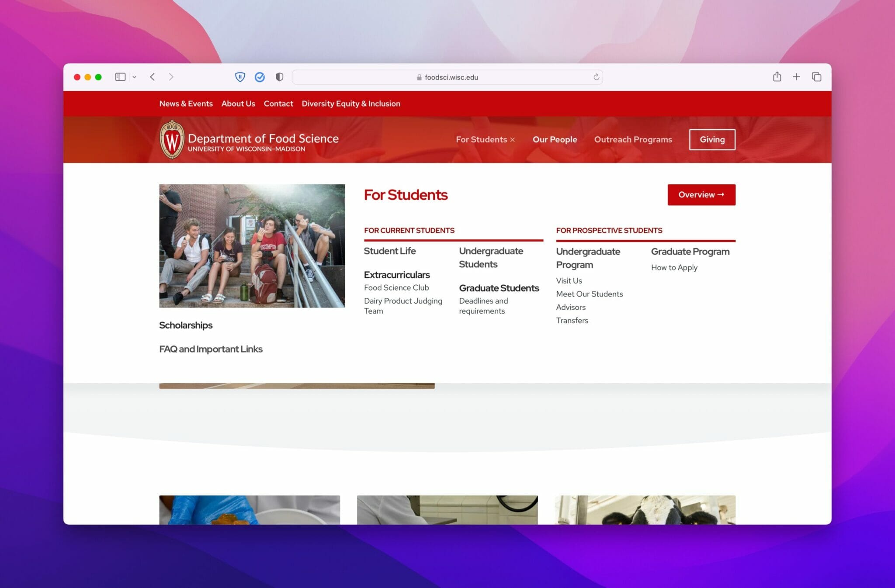
Task: Open the Contact top link
Action: point(278,104)
